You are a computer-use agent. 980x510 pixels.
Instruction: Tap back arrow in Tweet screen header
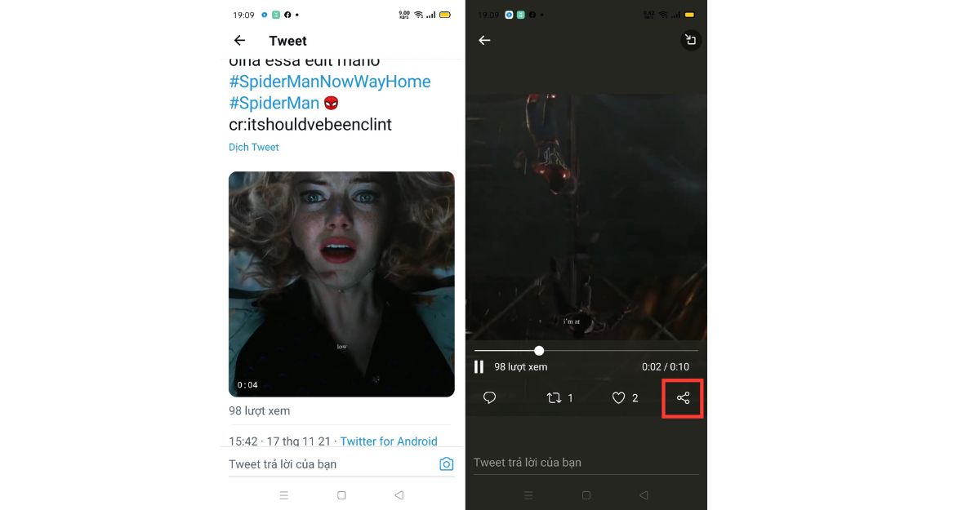pos(239,40)
